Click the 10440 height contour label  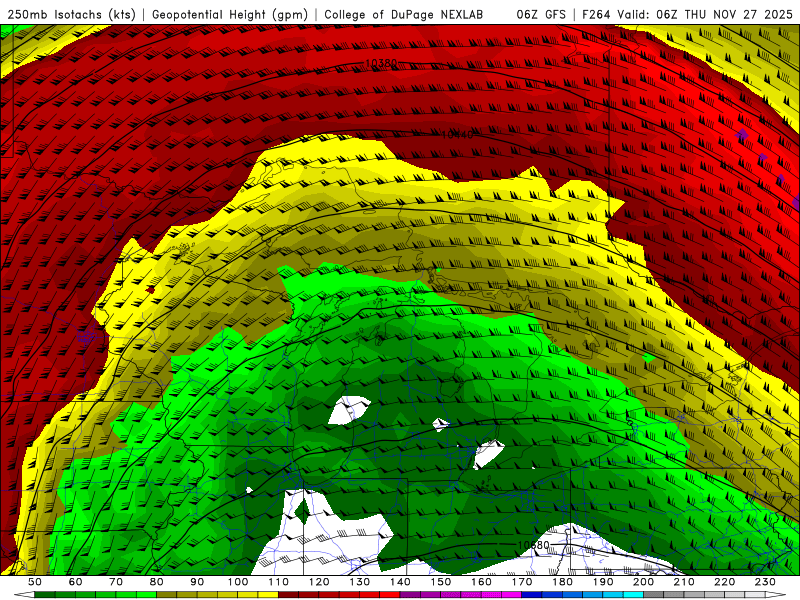point(457,135)
